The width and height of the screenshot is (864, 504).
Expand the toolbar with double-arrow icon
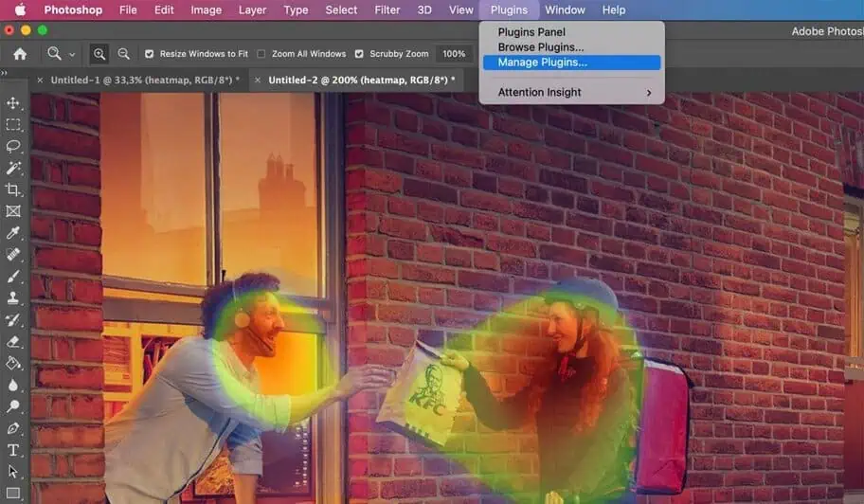tap(4, 72)
